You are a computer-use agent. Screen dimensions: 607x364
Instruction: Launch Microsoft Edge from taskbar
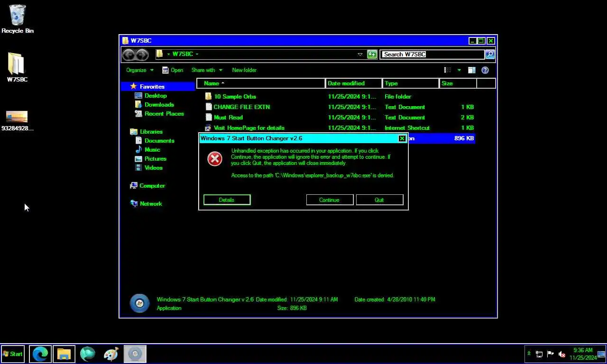40,354
